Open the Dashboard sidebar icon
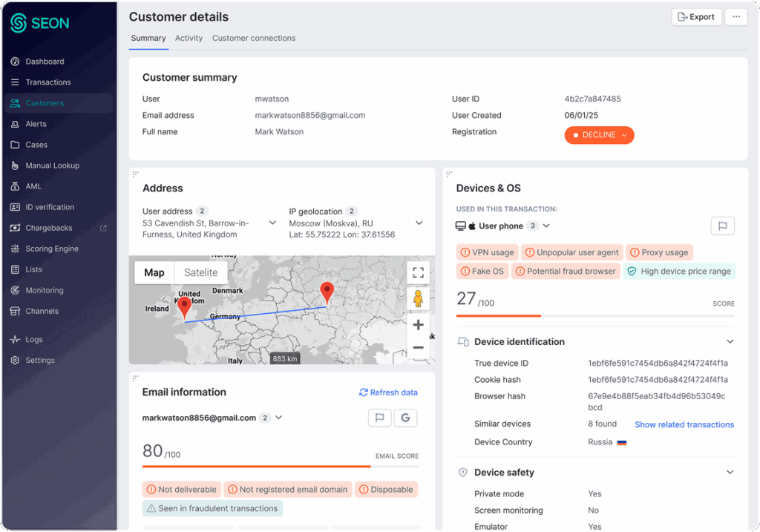760x532 pixels. [15, 62]
